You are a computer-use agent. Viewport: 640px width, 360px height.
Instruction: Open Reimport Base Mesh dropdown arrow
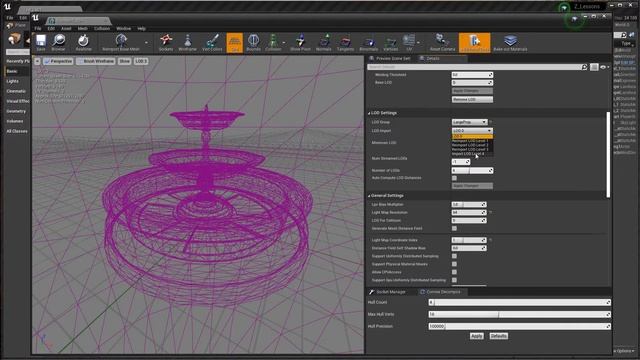tap(146, 42)
